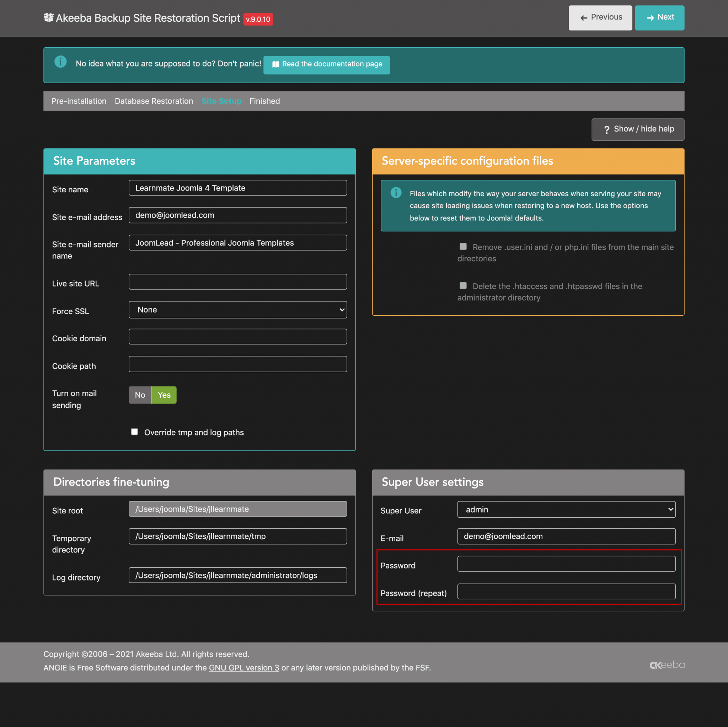
Task: Enable Override tmp and log paths checkbox
Action: click(134, 432)
